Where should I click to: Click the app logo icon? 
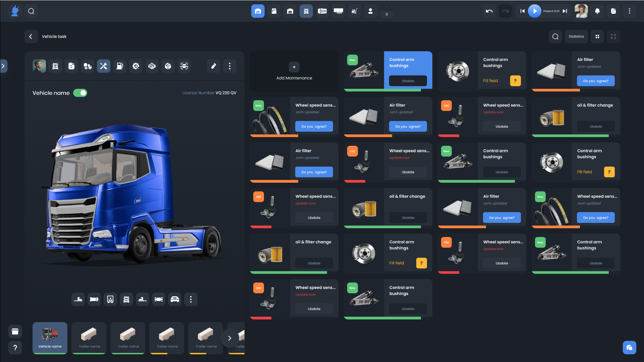point(15,11)
